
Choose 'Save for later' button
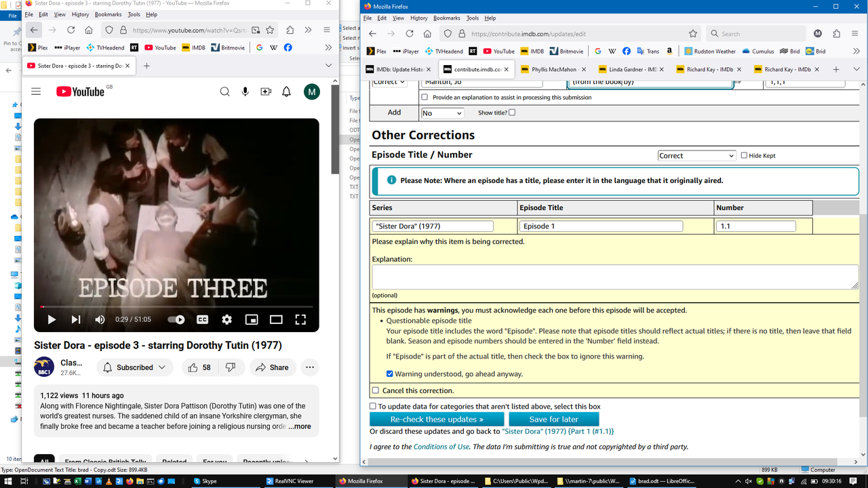coord(554,420)
